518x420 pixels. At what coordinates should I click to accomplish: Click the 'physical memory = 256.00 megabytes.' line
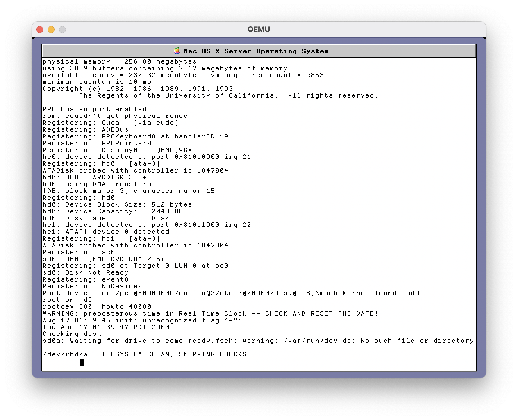[x=122, y=62]
